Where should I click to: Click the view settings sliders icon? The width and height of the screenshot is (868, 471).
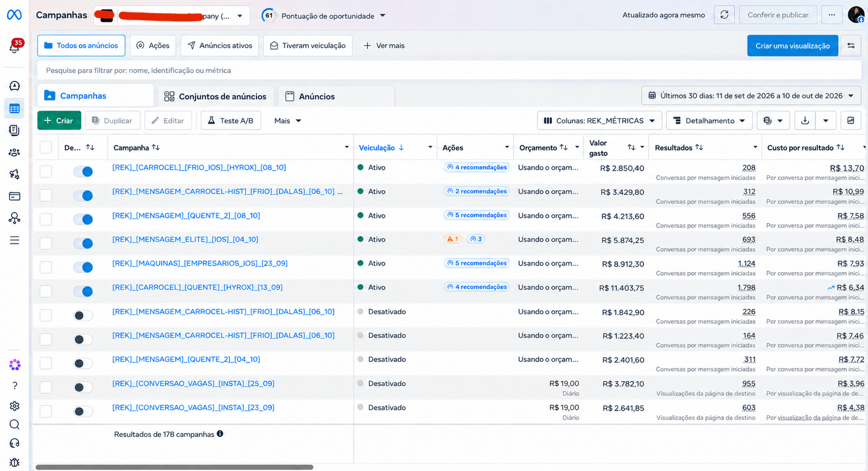851,46
